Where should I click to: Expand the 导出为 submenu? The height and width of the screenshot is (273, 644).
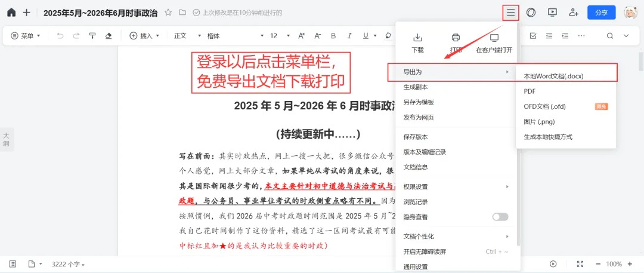pos(456,72)
